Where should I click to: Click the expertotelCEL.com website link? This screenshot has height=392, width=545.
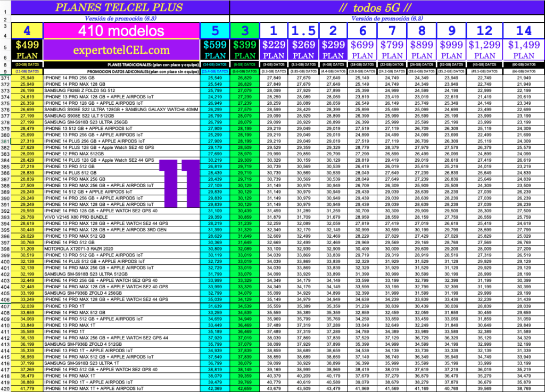[121, 51]
